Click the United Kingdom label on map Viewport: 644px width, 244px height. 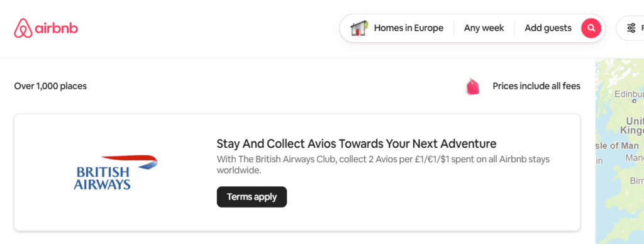633,126
